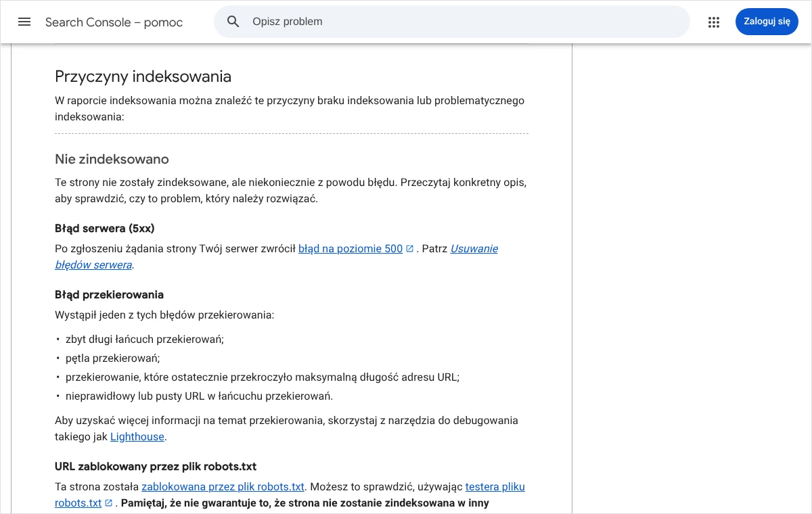The image size is (812, 514).
Task: Click the 'Błąd przekierowania' heading
Action: pyautogui.click(x=109, y=294)
